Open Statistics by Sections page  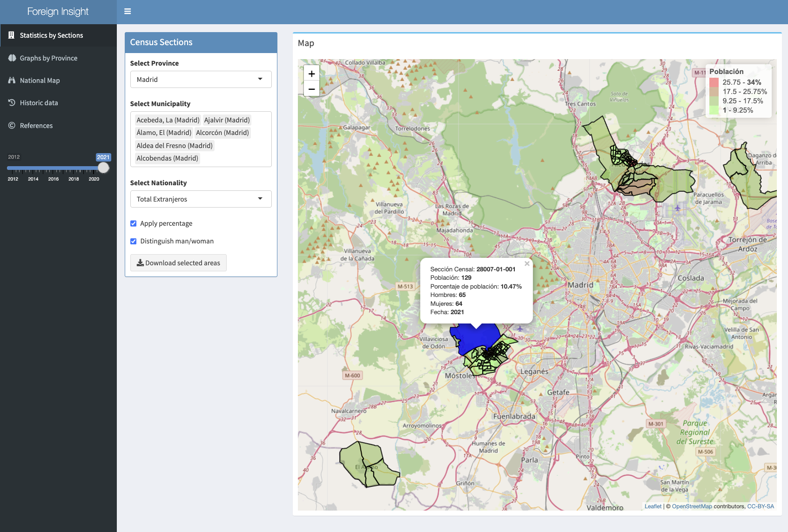pos(58,35)
